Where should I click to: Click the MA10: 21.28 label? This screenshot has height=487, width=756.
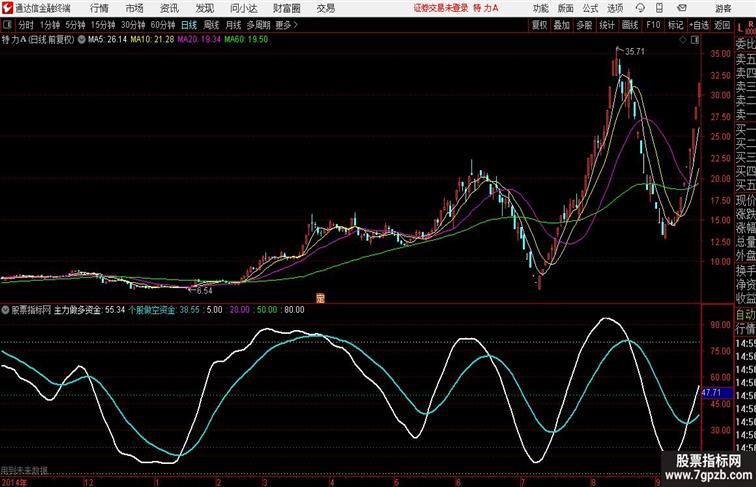tap(152, 40)
